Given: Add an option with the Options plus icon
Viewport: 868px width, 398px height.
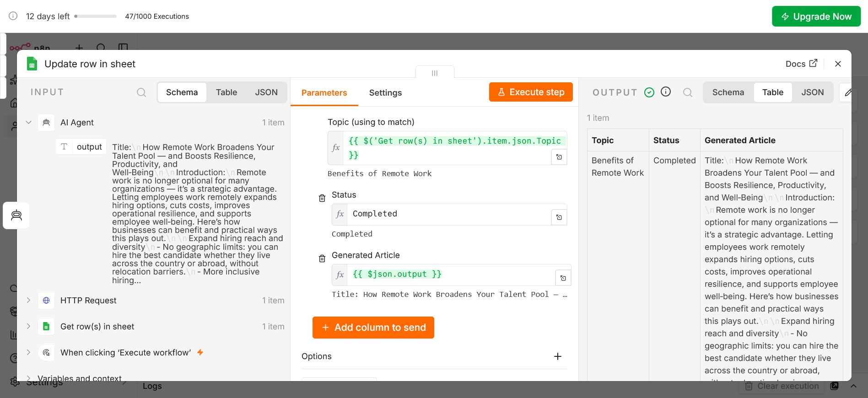Looking at the screenshot, I should pos(558,356).
